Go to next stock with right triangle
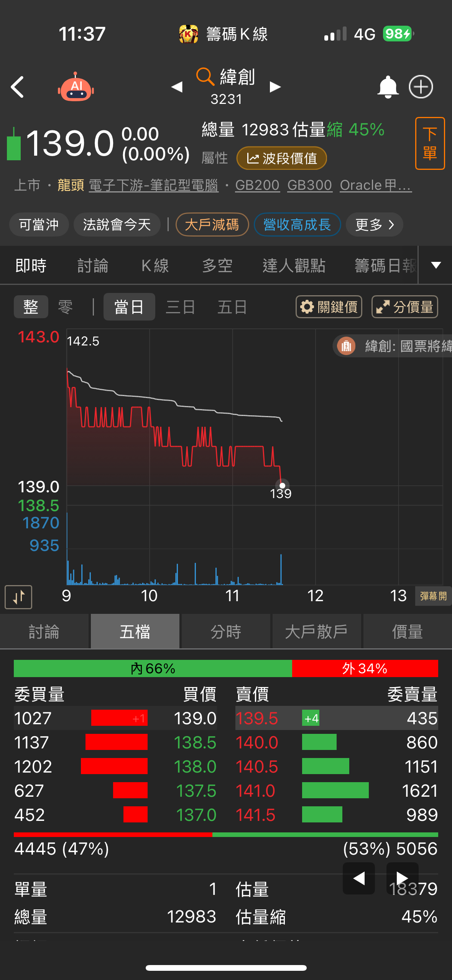Viewport: 452px width, 980px height. (x=275, y=87)
